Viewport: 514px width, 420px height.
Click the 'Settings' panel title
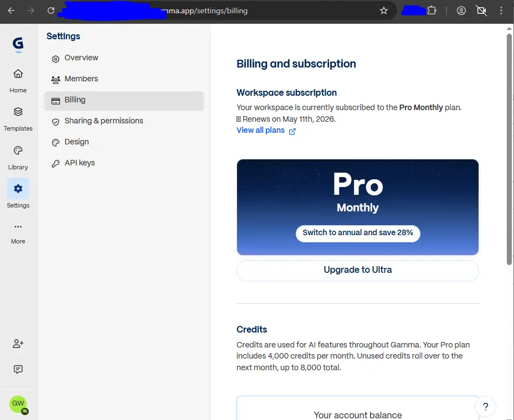point(63,37)
